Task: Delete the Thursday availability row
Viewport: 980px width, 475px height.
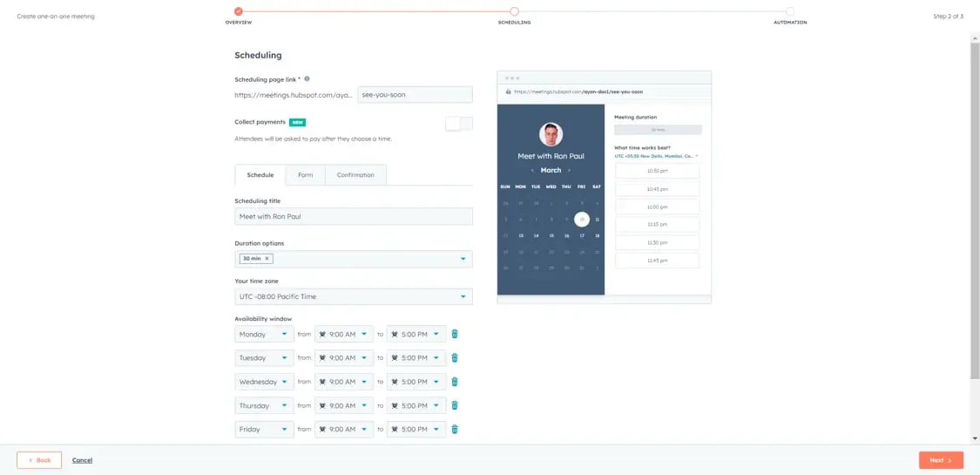Action: tap(455, 405)
